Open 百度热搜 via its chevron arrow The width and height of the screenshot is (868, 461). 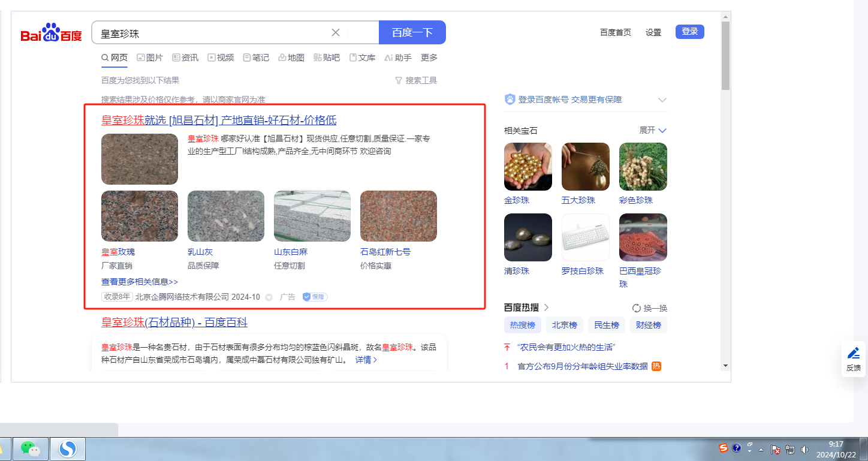546,308
